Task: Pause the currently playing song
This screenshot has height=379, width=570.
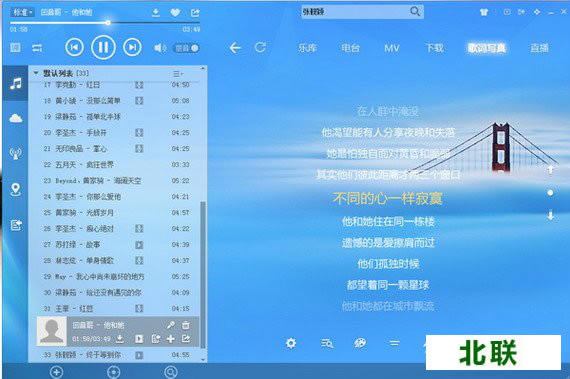Action: tap(103, 47)
